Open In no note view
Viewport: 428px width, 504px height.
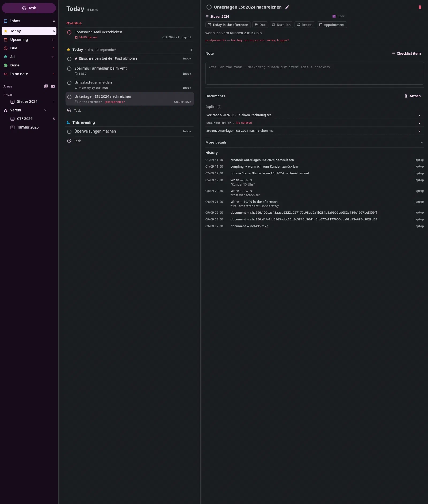29,74
